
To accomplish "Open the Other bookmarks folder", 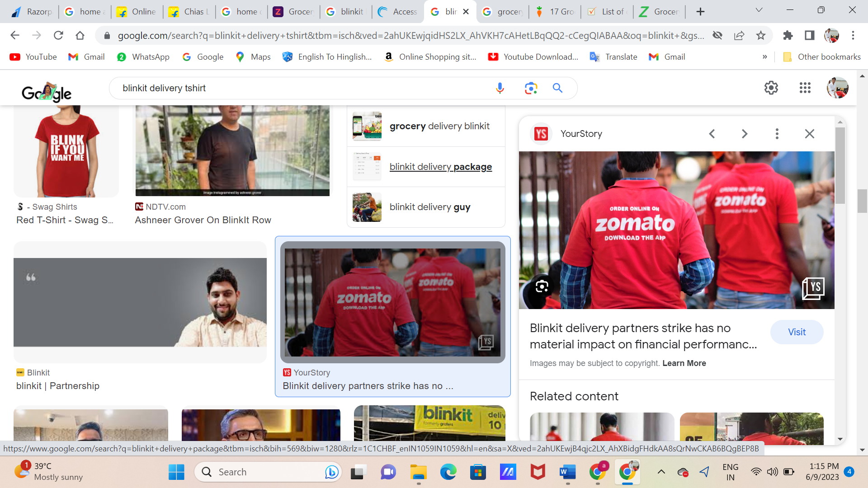I will click(x=822, y=57).
